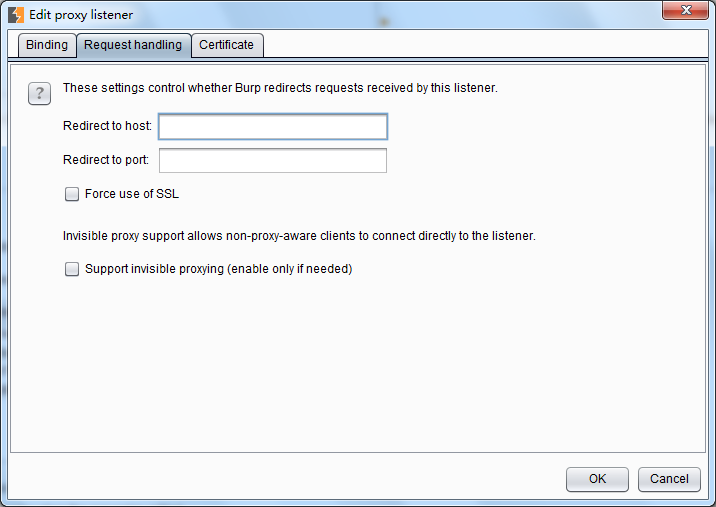Confirm changes with the OK button
716x507 pixels.
(597, 479)
